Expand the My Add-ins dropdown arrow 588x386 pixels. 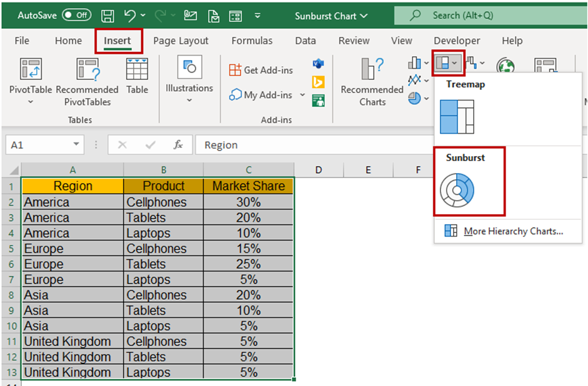click(x=302, y=95)
